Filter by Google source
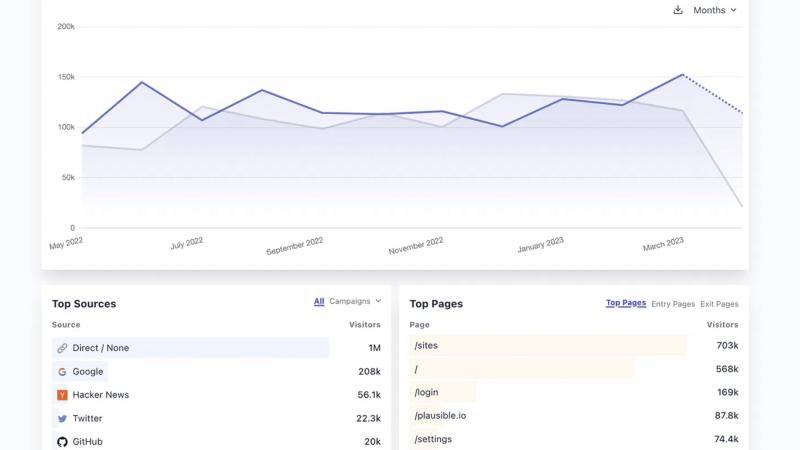The width and height of the screenshot is (800, 450). click(x=88, y=371)
